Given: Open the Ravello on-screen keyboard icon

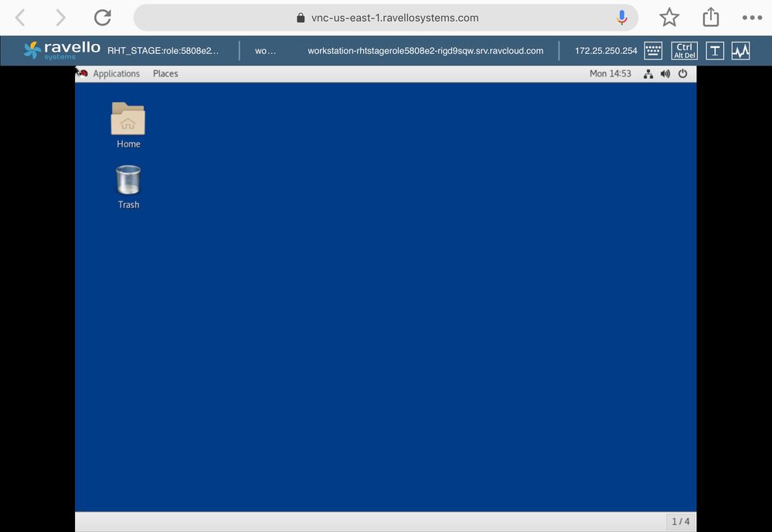Looking at the screenshot, I should pyautogui.click(x=653, y=51).
